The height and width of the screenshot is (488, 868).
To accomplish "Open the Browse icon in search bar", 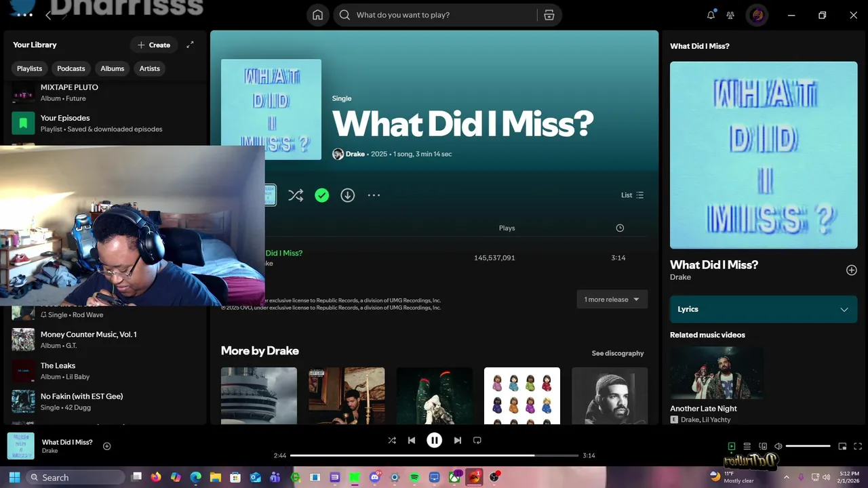I will click(549, 15).
